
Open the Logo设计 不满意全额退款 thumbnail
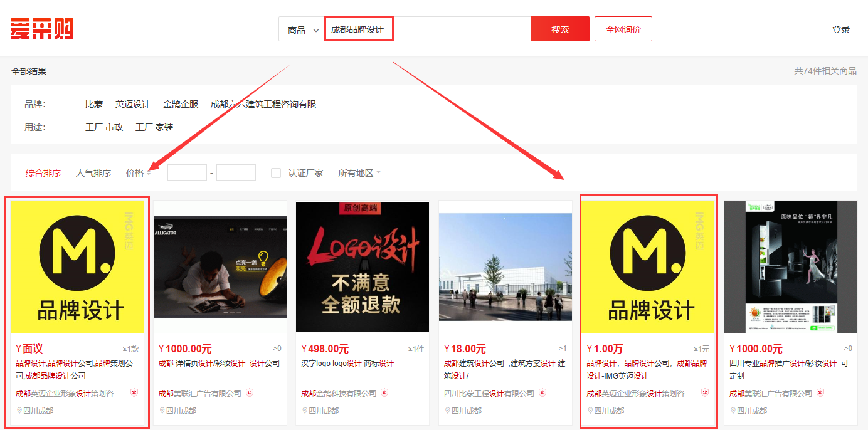[363, 266]
